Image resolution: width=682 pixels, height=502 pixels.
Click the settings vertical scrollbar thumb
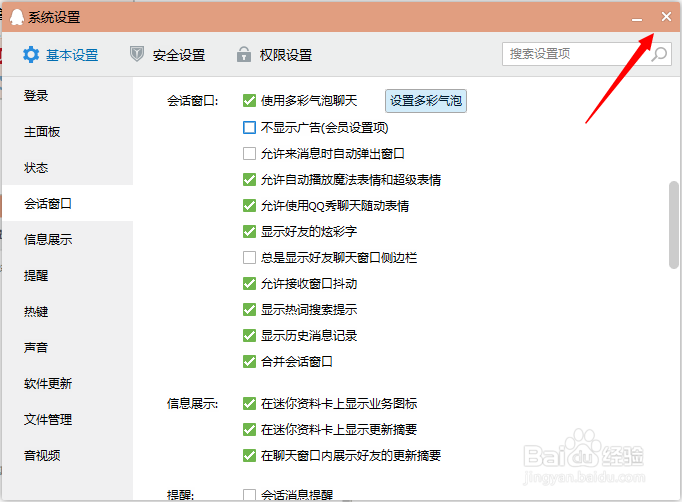(x=674, y=225)
